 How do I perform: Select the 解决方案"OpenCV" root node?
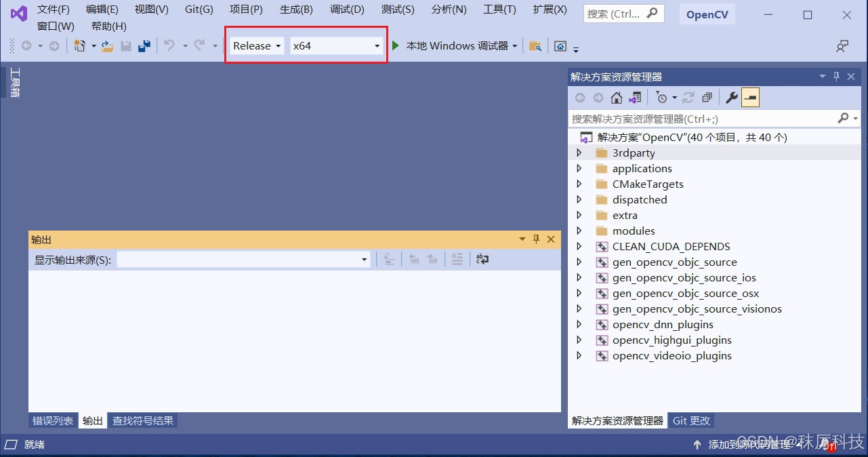pyautogui.click(x=692, y=138)
